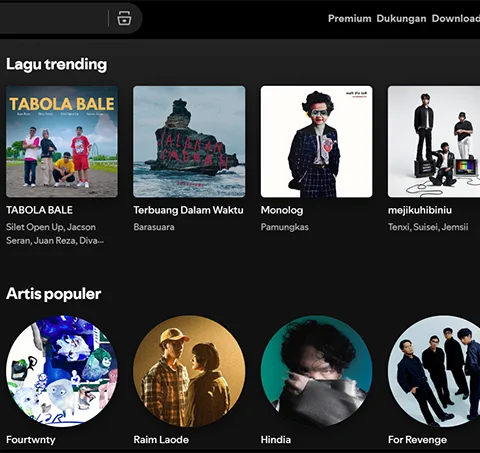Click Tenxi, Suisei, Jemsii artist line
The width and height of the screenshot is (480, 453).
click(x=428, y=227)
